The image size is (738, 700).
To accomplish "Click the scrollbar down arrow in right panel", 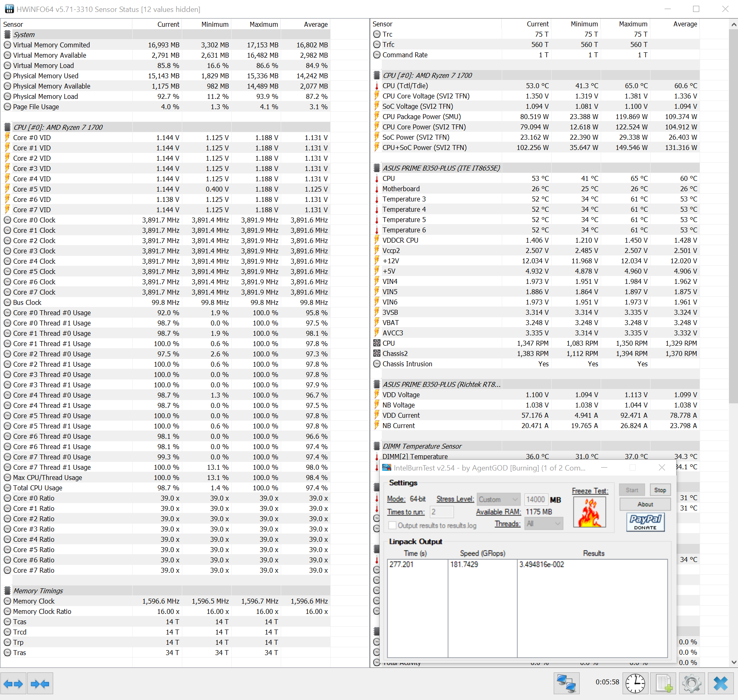I will coord(733,662).
